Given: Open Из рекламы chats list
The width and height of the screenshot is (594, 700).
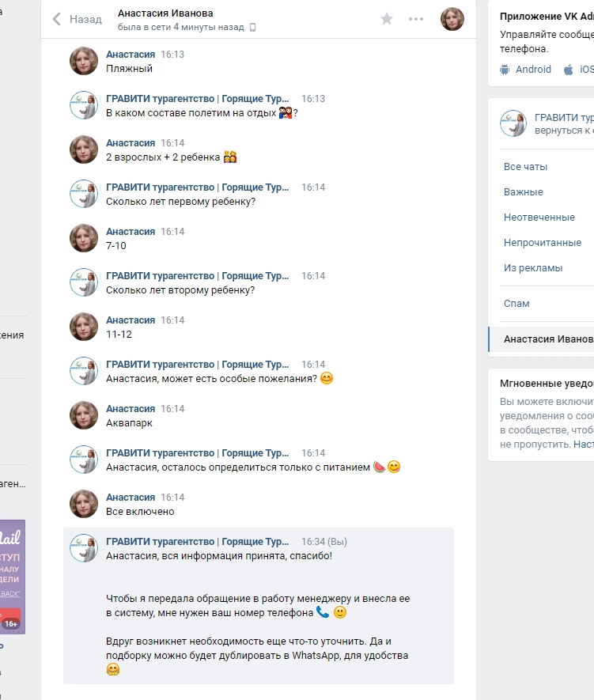Looking at the screenshot, I should 533,268.
